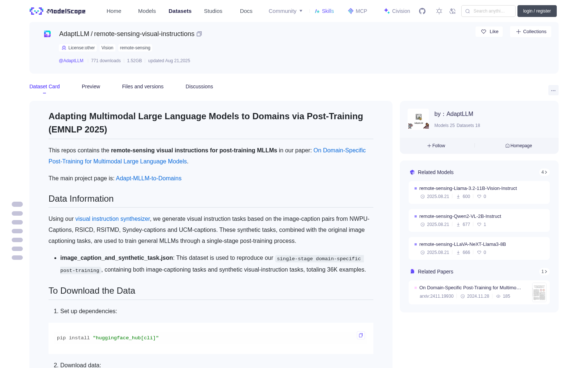Switch to the Preview tab

pyautogui.click(x=91, y=86)
